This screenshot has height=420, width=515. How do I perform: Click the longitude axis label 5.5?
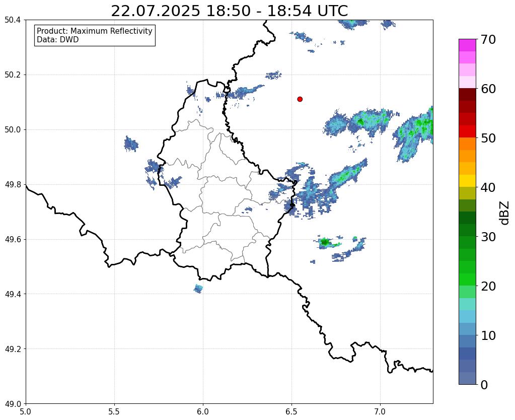pos(114,411)
